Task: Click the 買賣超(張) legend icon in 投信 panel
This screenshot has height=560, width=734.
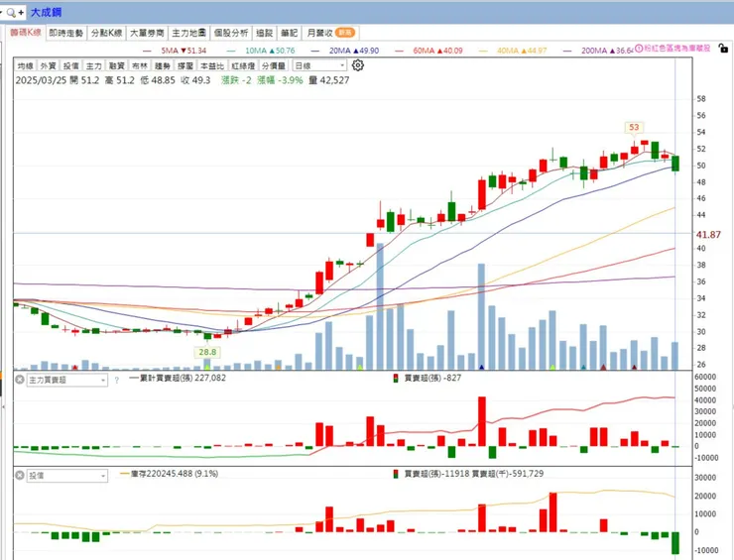Action: point(396,474)
